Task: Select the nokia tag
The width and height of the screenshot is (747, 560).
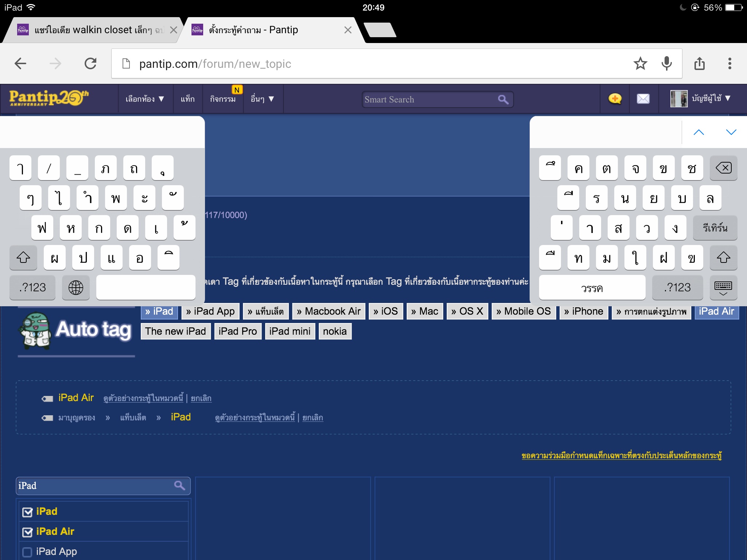Action: 335,331
